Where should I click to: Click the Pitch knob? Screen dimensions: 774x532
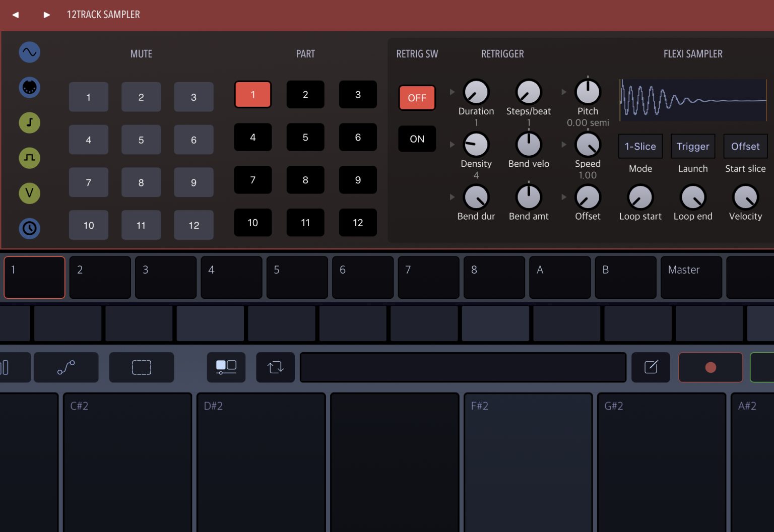pyautogui.click(x=588, y=92)
